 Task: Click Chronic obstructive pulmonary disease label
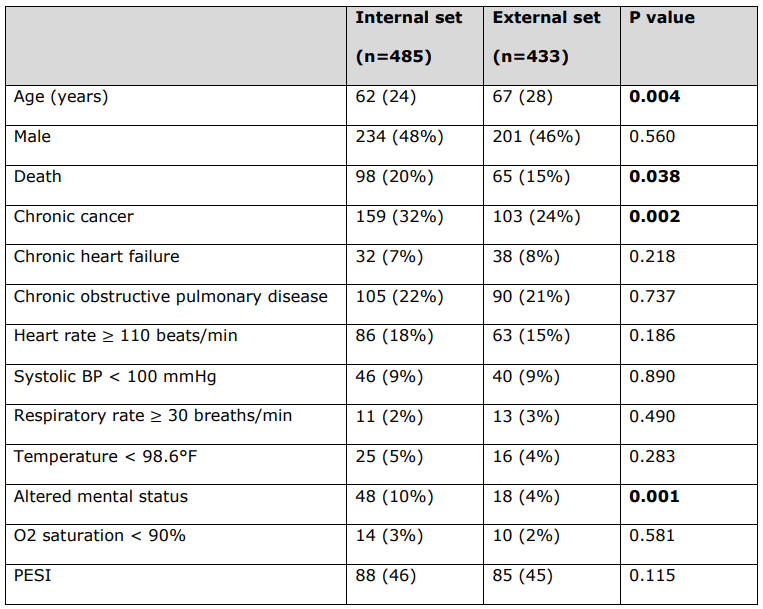(171, 297)
